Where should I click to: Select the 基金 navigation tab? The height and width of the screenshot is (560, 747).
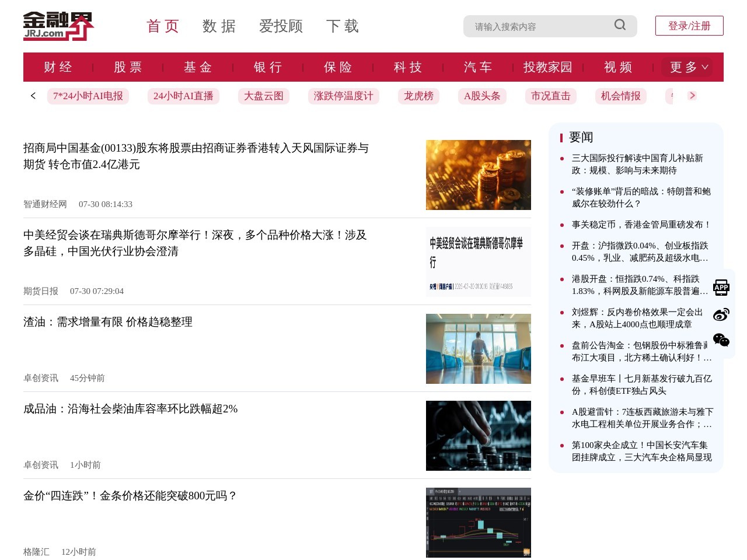point(197,67)
